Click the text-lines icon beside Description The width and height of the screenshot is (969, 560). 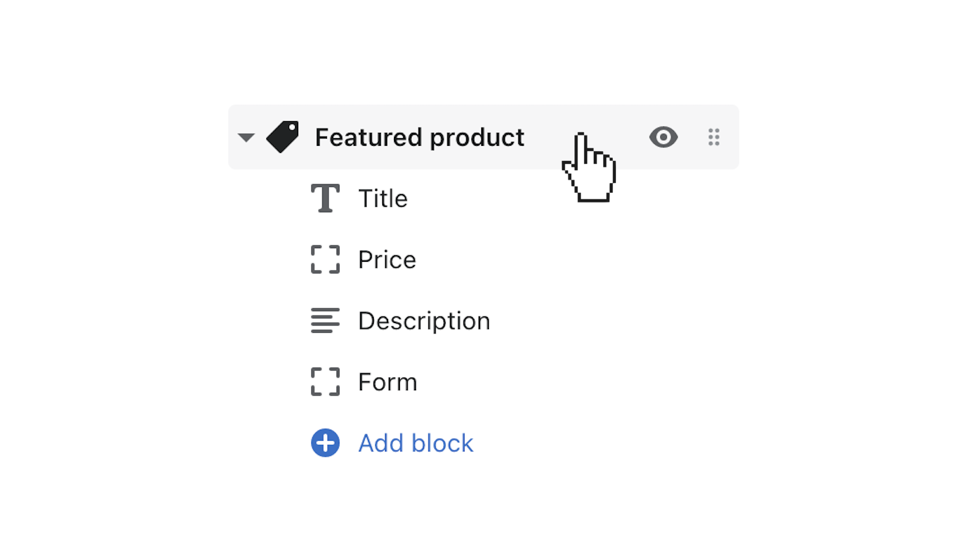(325, 320)
